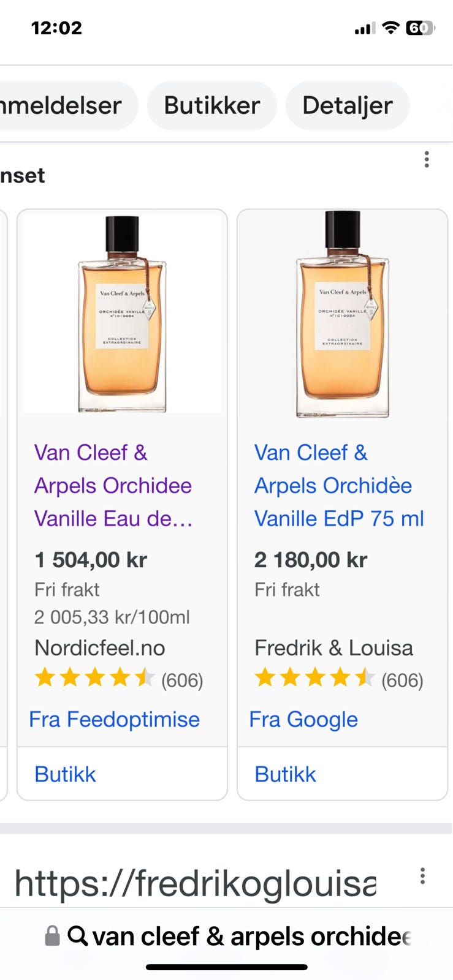The height and width of the screenshot is (980, 453).
Task: Tap the search magnifier icon in address bar
Action: click(x=77, y=935)
